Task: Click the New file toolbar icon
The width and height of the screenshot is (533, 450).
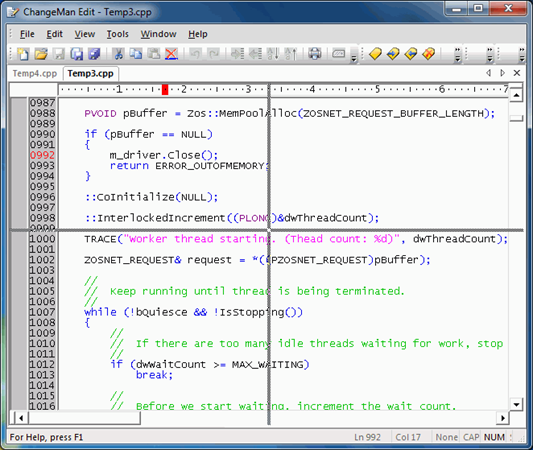Action: tap(23, 54)
